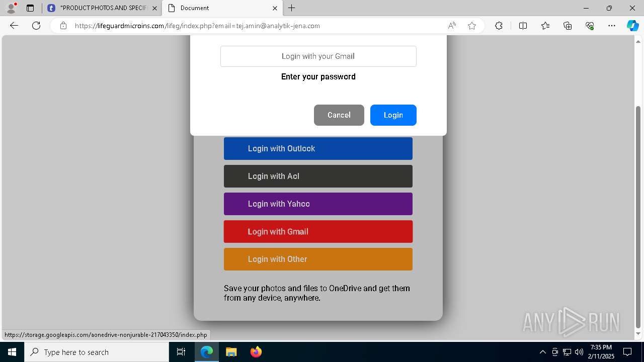Screen dimensions: 644x362
Task: Click the "Enter your password" text
Action: coord(318,76)
